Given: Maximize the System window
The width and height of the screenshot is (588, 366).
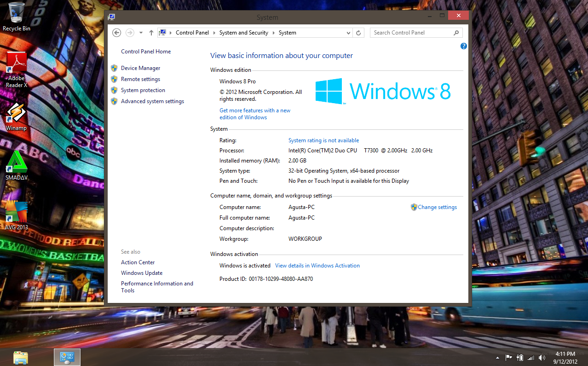Looking at the screenshot, I should (442, 16).
